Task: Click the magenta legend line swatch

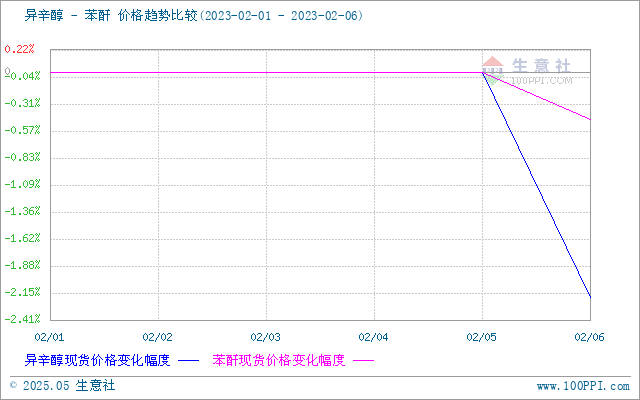Action: pos(363,361)
